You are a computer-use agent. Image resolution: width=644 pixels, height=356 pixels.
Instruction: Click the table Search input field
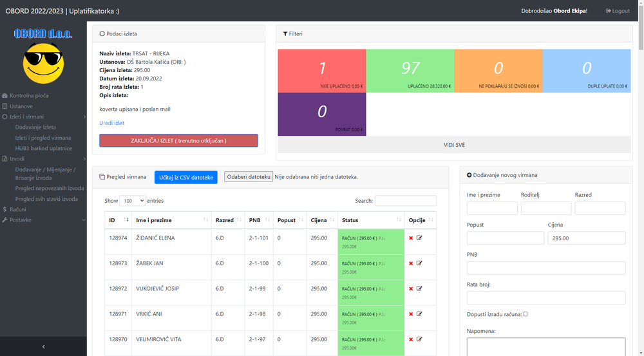point(405,201)
